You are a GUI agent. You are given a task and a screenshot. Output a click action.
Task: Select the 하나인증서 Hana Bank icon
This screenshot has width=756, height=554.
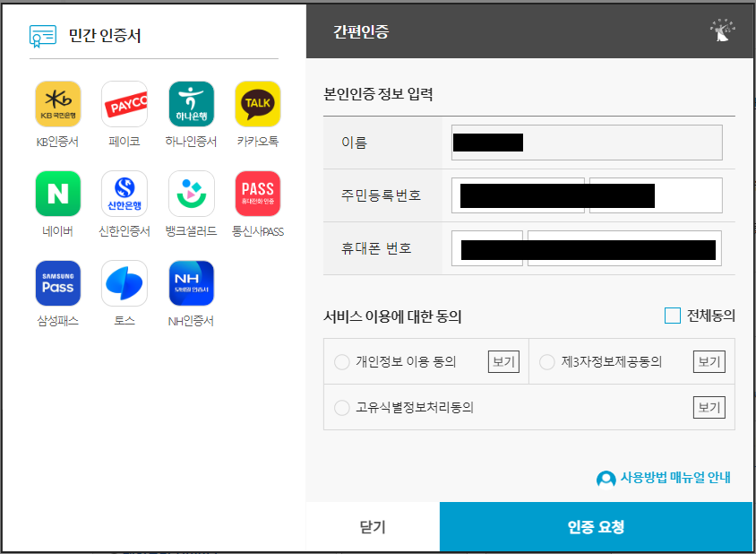pos(192,104)
